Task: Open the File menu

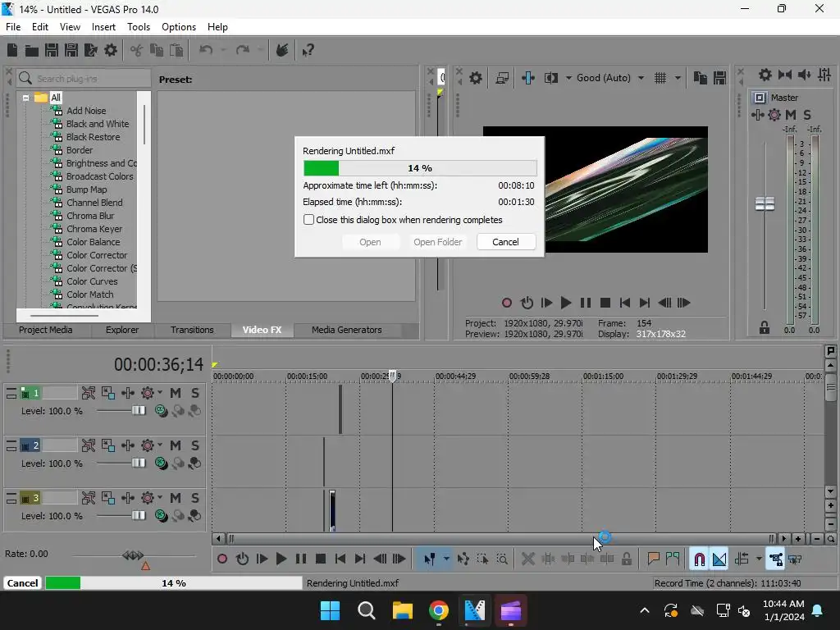Action: [13, 27]
